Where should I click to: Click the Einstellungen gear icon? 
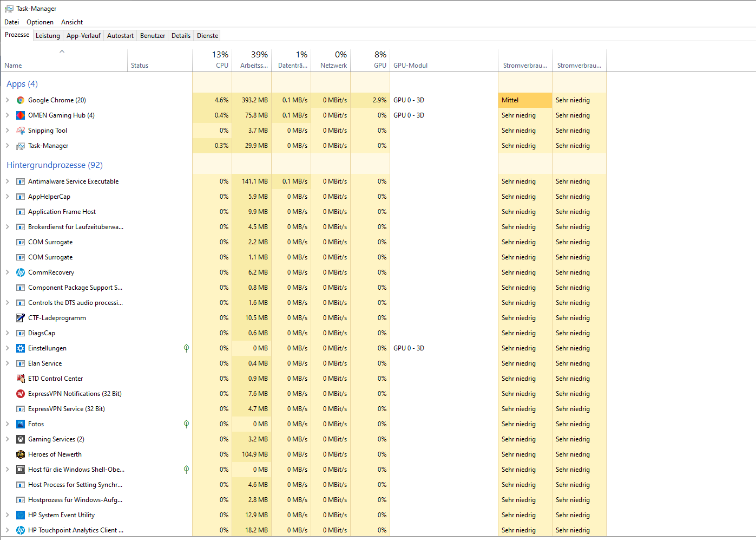tap(21, 348)
